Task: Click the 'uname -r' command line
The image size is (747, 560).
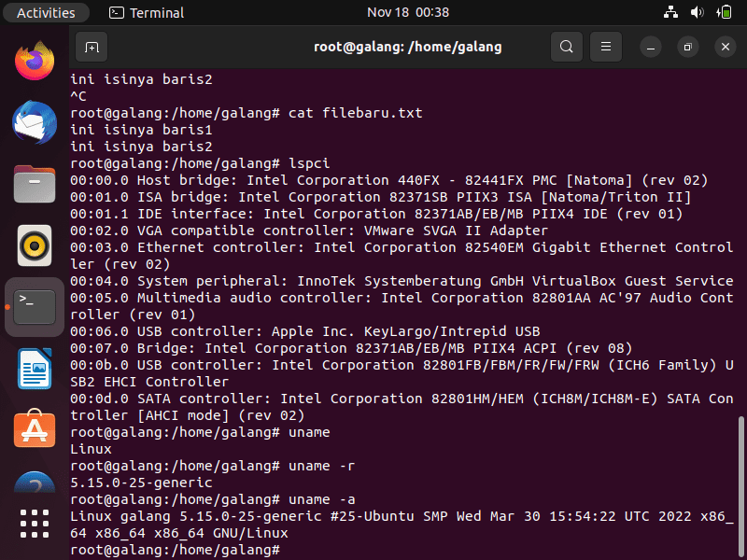Action: 213,466
